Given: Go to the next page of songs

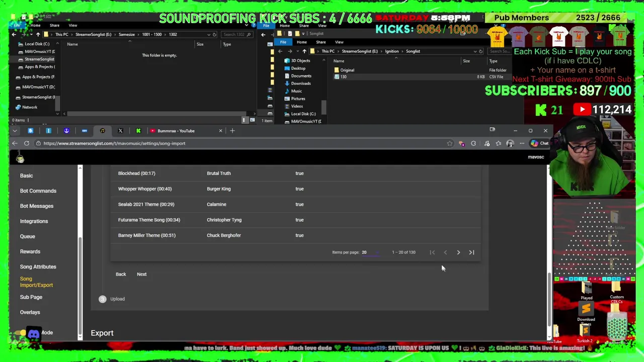Looking at the screenshot, I should click(x=458, y=252).
